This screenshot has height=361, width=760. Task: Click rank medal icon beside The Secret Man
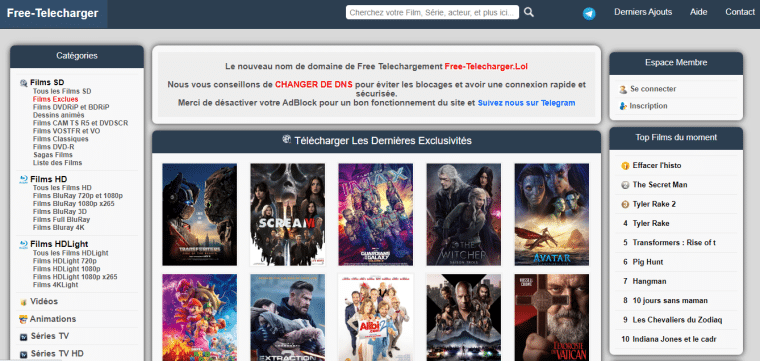click(625, 185)
